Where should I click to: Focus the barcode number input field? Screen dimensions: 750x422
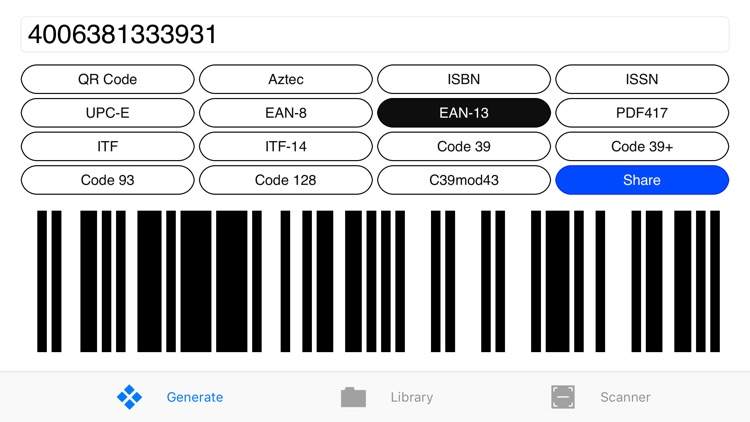point(375,34)
